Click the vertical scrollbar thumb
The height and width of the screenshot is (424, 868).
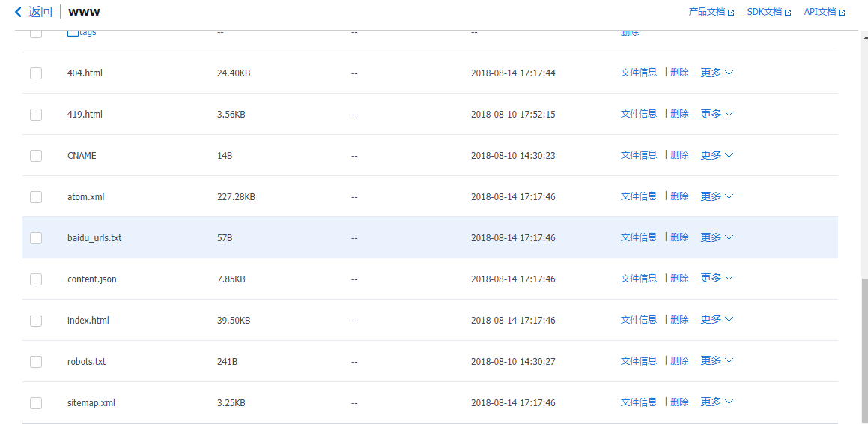click(864, 348)
